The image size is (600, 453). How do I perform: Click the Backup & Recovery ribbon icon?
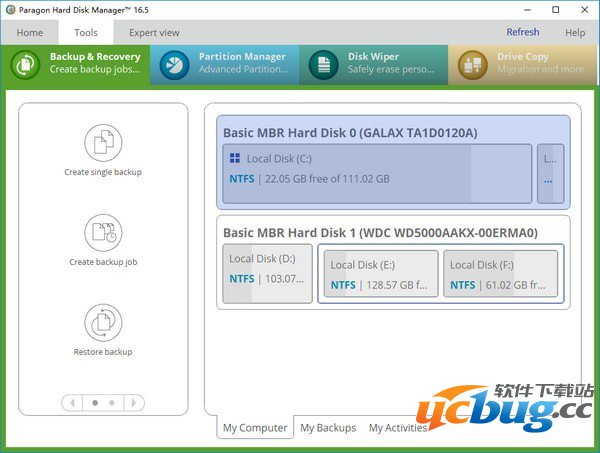[x=25, y=64]
